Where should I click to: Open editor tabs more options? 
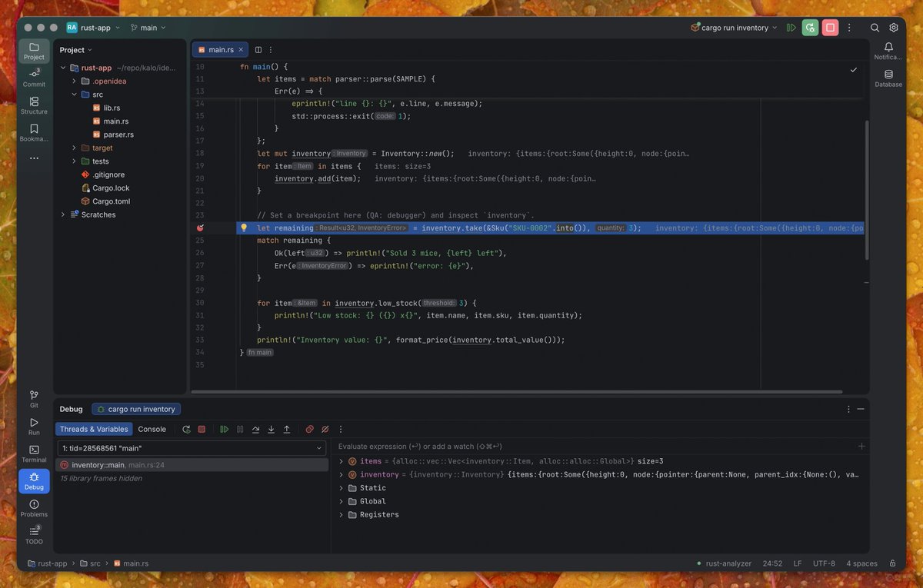[271, 49]
